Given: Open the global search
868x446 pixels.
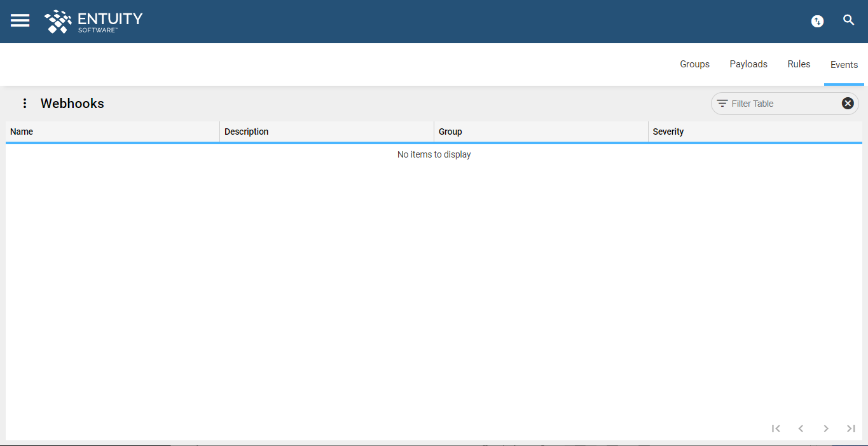Looking at the screenshot, I should coord(849,20).
